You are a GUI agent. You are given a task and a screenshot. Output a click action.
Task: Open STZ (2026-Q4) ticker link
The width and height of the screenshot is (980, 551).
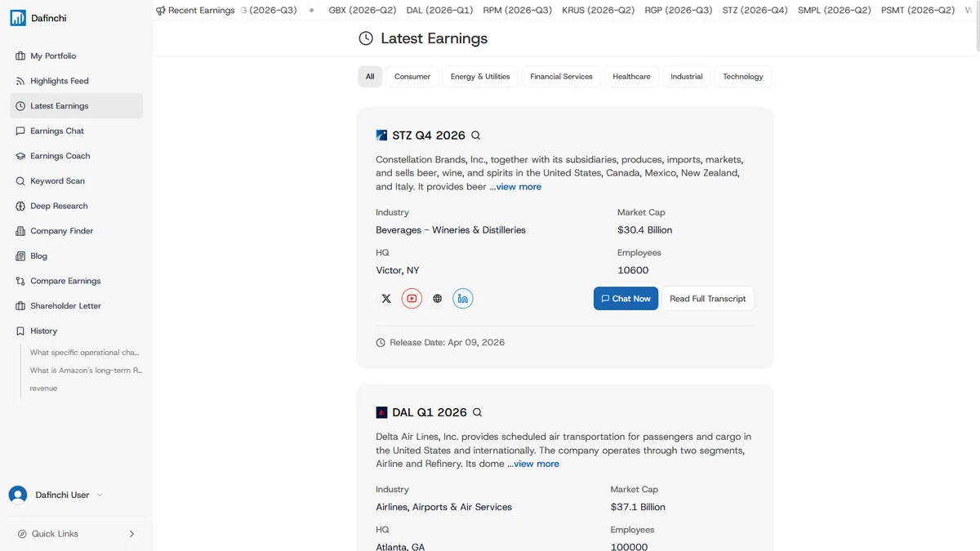point(755,11)
